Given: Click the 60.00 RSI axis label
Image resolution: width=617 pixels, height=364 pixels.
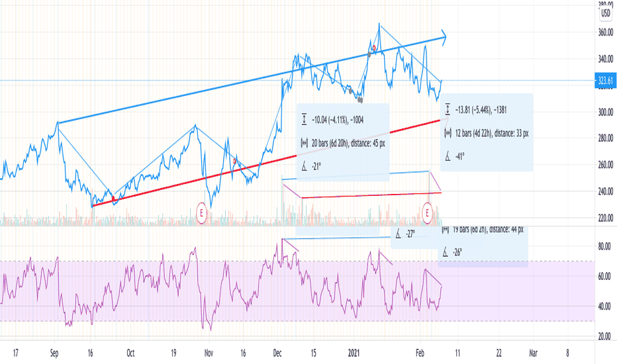Looking at the screenshot, I should [x=604, y=277].
